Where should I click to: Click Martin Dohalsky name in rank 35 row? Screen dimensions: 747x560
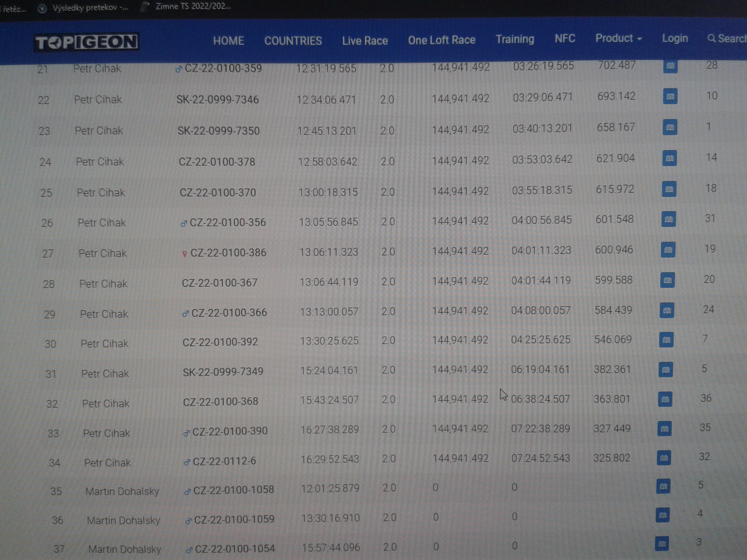pyautogui.click(x=122, y=491)
